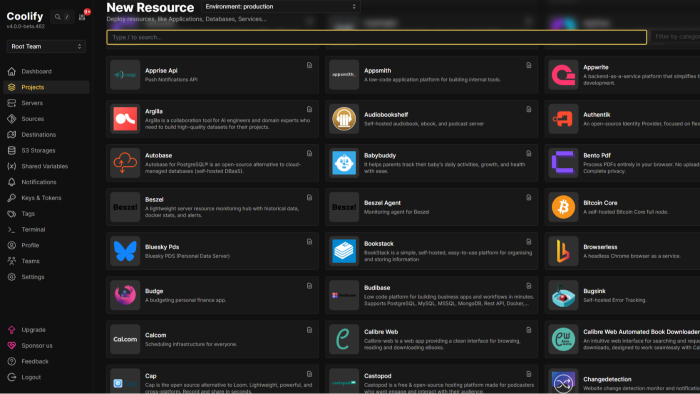Open the Dashboard sidebar item
This screenshot has width=700, height=394.
pos(46,71)
